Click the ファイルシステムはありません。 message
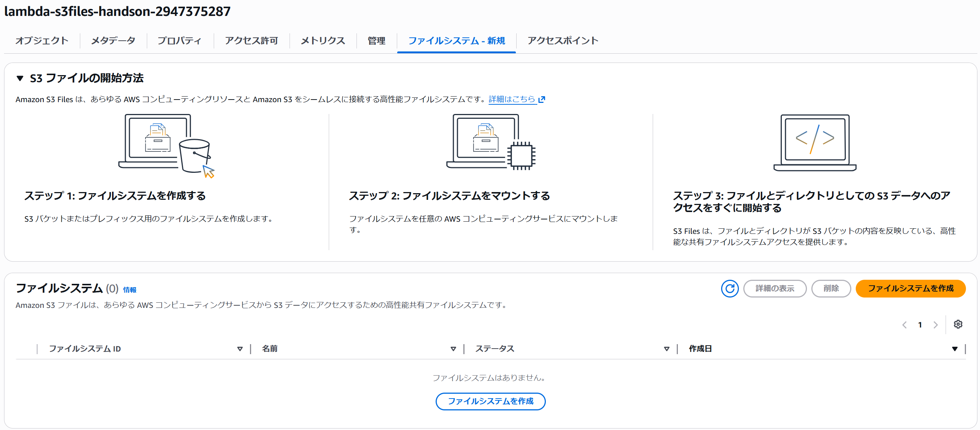 [x=490, y=377]
